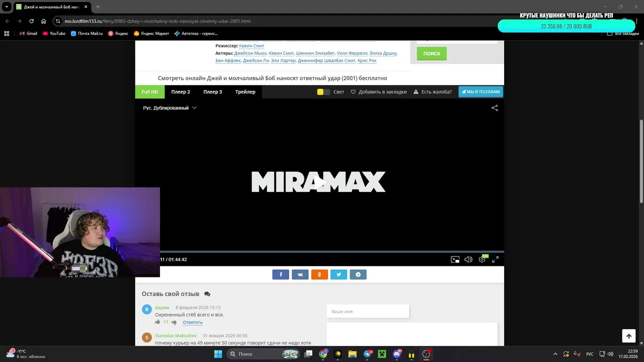Open the Яндекс bookmark
Viewport: 644px width, 362px height.
(118, 33)
